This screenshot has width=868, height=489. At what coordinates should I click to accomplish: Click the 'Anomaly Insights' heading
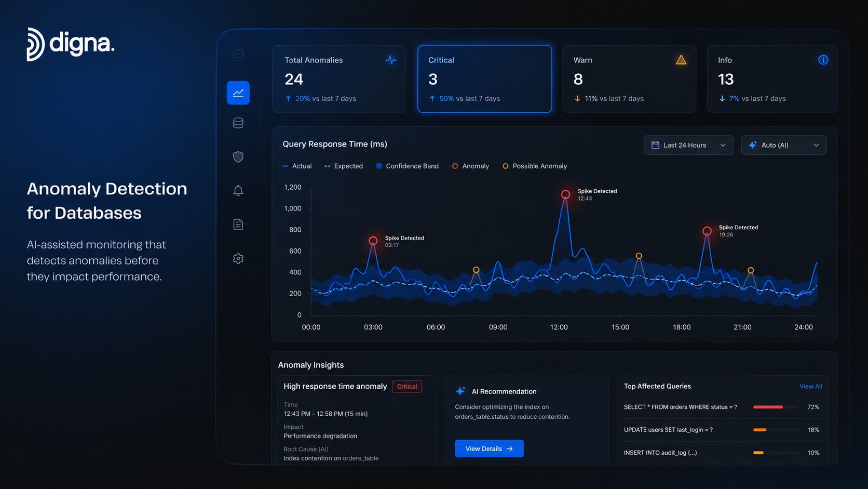[311, 365]
